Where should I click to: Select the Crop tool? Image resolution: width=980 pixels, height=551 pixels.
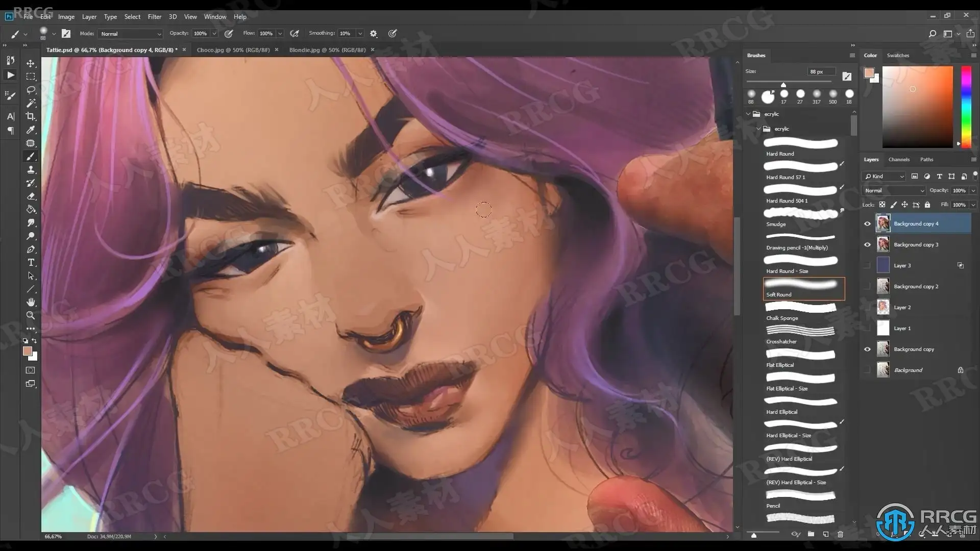point(31,116)
